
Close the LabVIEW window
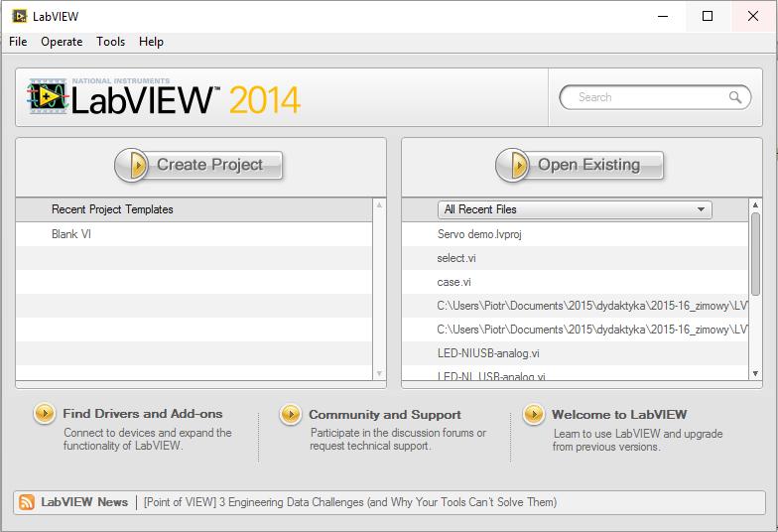point(752,16)
